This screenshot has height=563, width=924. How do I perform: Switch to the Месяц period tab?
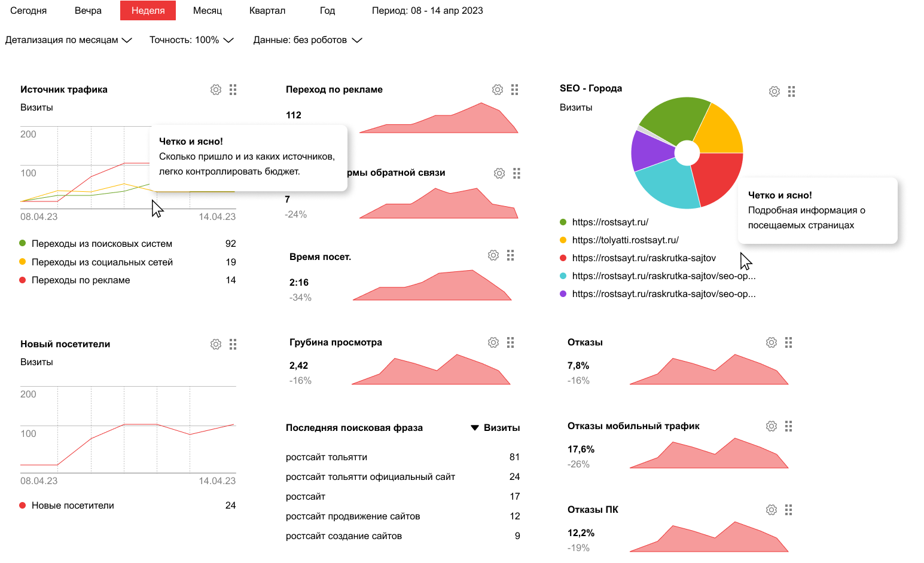coord(208,11)
